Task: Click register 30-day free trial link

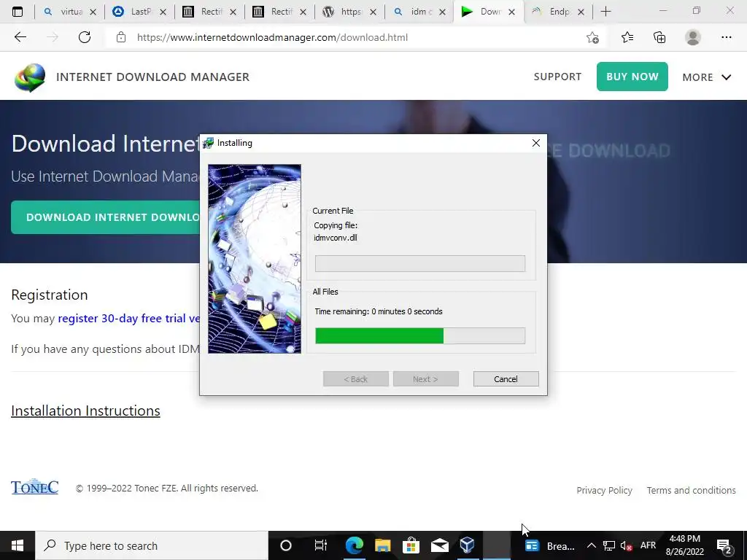Action: [x=128, y=318]
